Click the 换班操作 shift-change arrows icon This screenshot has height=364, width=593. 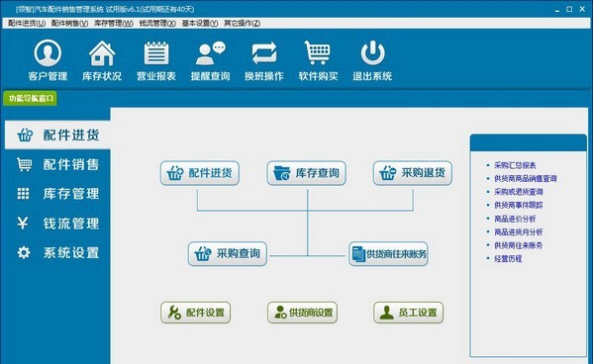coord(264,53)
